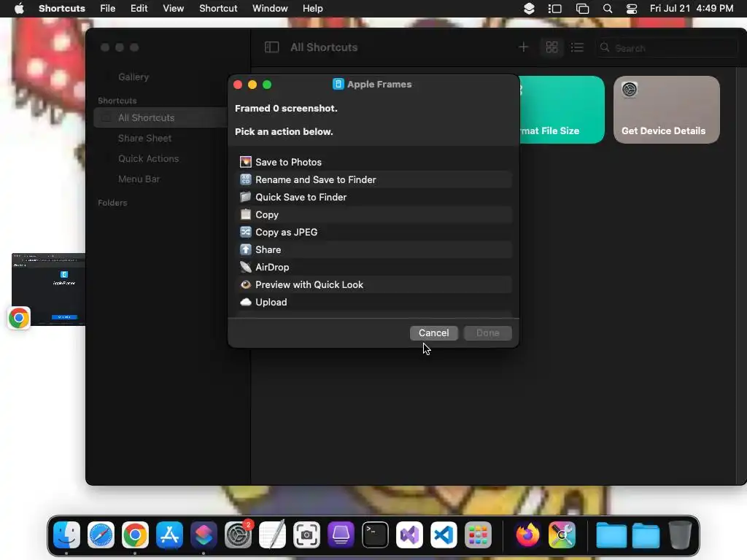This screenshot has width=747, height=560.
Task: Select Copy as JPEG action
Action: click(x=373, y=232)
